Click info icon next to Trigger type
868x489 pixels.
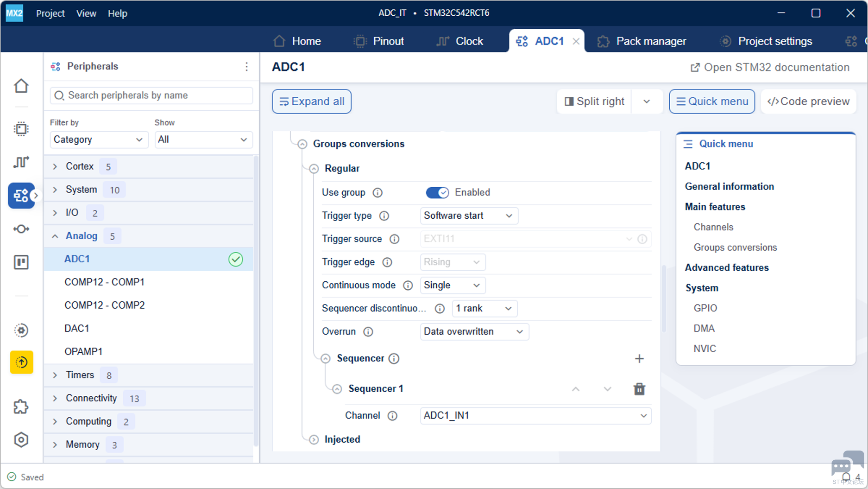pyautogui.click(x=384, y=216)
